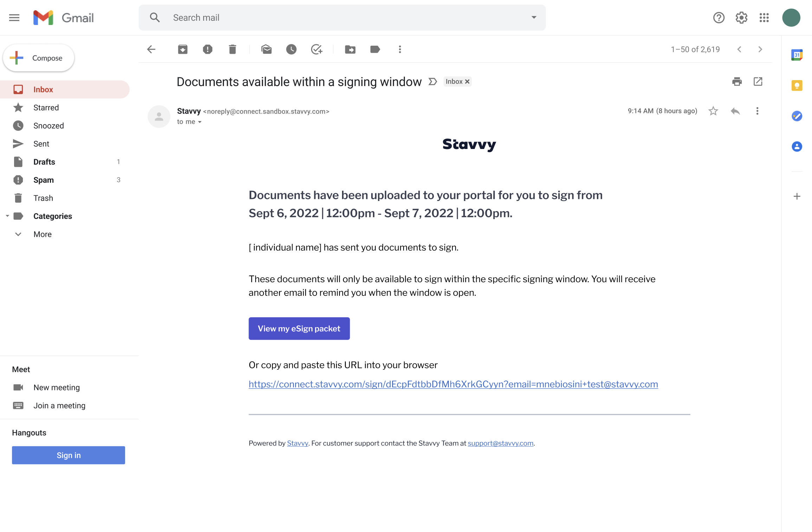Image resolution: width=812 pixels, height=532 pixels.
Task: Add the email to Tasks
Action: tap(316, 49)
